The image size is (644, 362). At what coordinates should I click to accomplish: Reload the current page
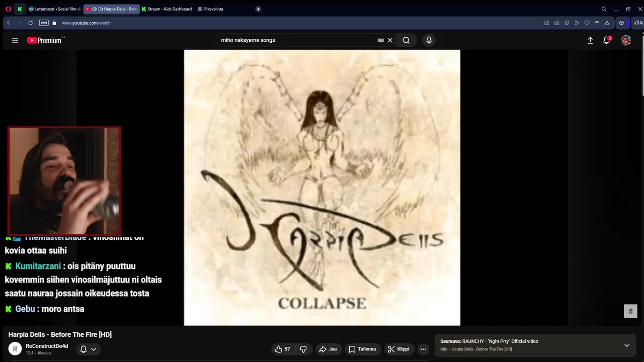click(x=30, y=23)
